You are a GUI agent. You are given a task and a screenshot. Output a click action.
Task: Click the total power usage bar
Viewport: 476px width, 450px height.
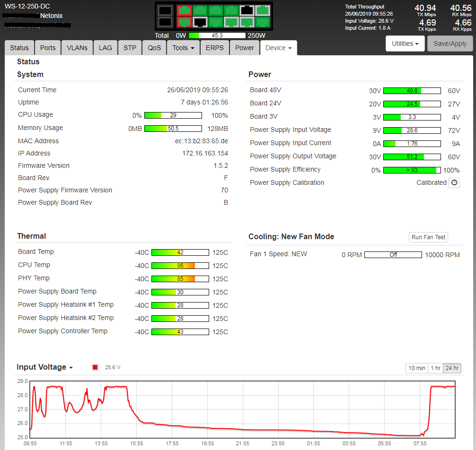(217, 35)
